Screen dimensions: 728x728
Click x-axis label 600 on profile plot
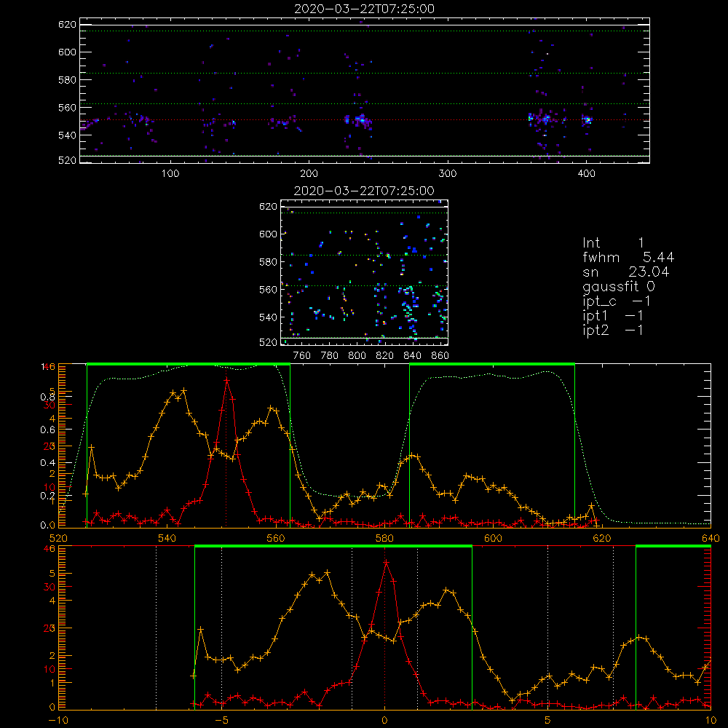tap(493, 538)
